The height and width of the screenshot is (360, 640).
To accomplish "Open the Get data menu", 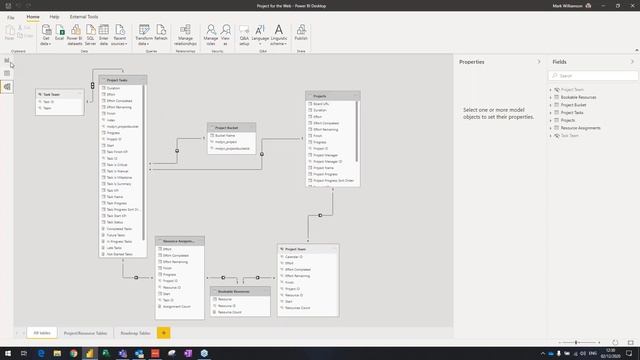I will tap(46, 35).
